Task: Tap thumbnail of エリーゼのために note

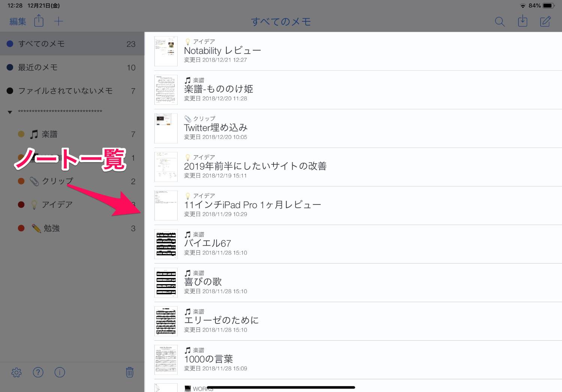Action: point(166,321)
